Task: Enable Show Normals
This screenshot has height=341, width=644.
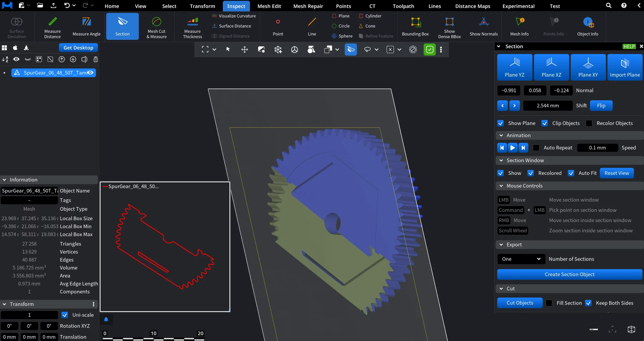Action: (484, 26)
